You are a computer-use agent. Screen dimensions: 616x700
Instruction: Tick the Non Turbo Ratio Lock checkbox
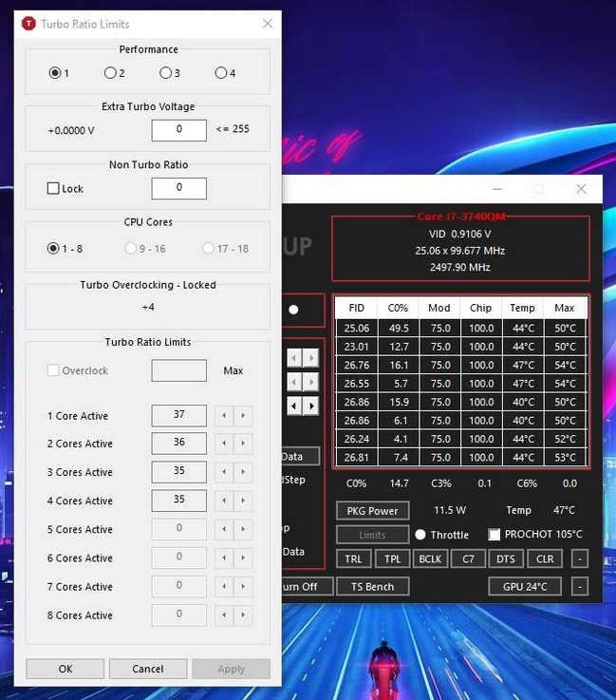click(53, 188)
